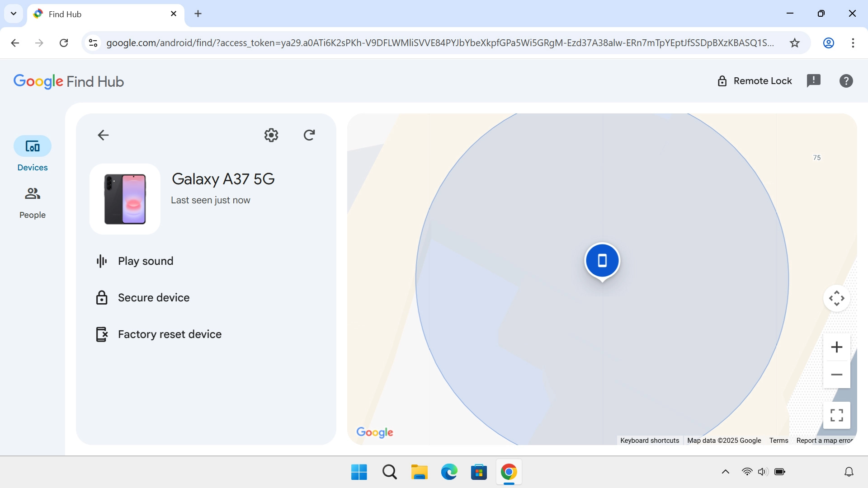This screenshot has height=488, width=868.
Task: Play sound on Galaxy A37 5G
Action: 135,261
